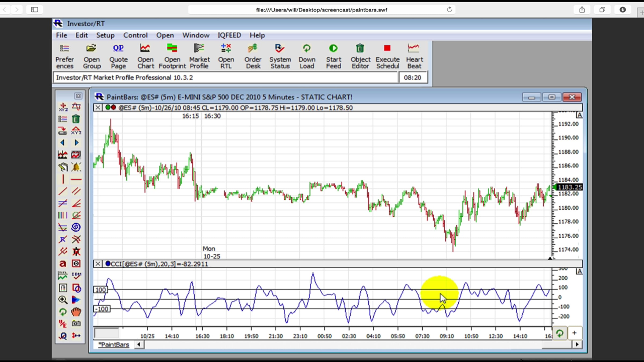Viewport: 644px width, 362px height.
Task: Open the Order Desk
Action: (253, 56)
